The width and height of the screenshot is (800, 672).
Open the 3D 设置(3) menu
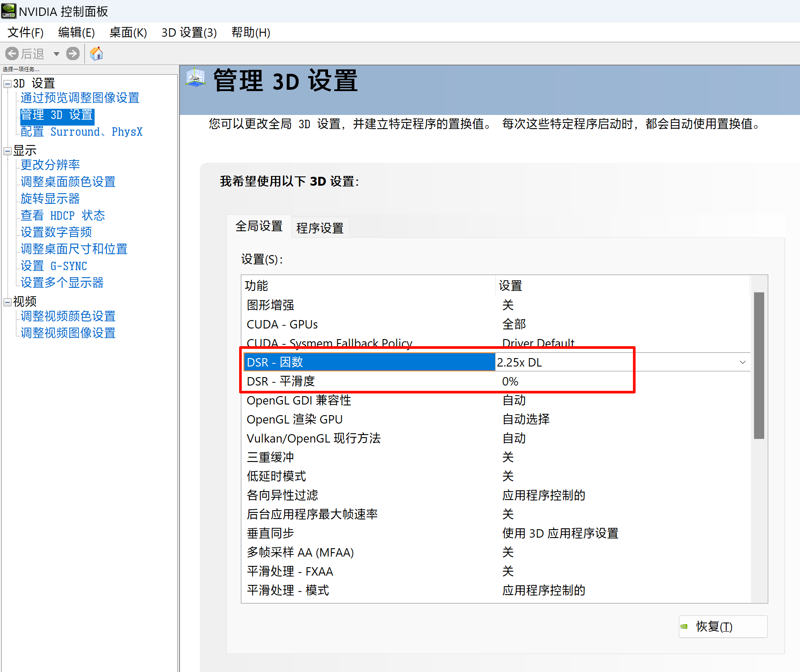(x=189, y=32)
